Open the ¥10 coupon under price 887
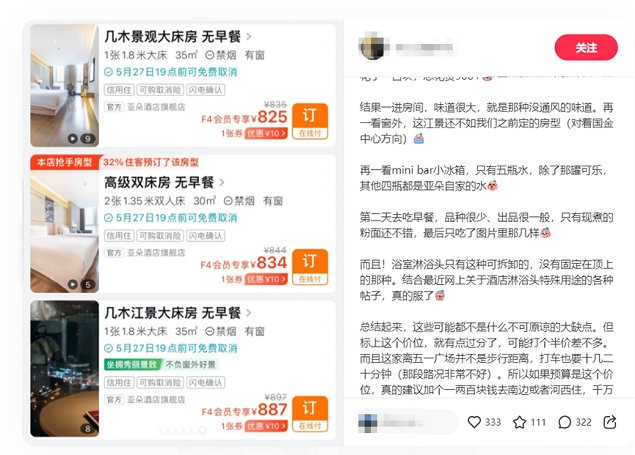 (266, 426)
